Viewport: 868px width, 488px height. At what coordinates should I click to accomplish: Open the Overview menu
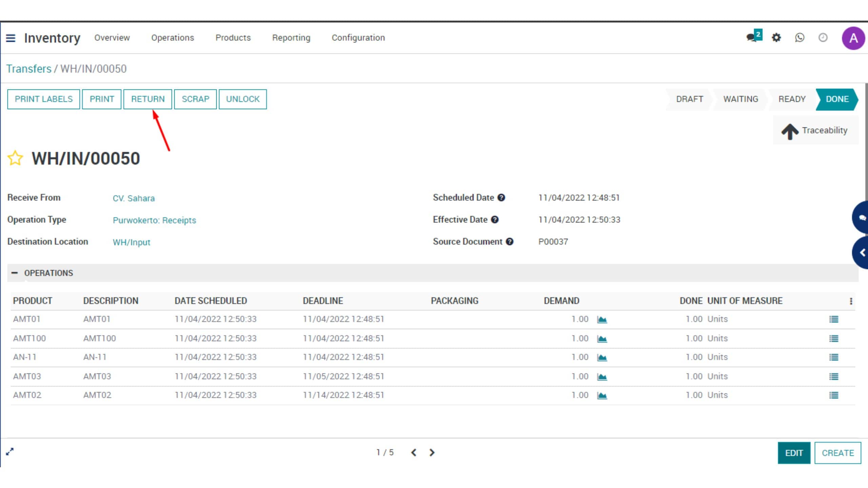112,38
